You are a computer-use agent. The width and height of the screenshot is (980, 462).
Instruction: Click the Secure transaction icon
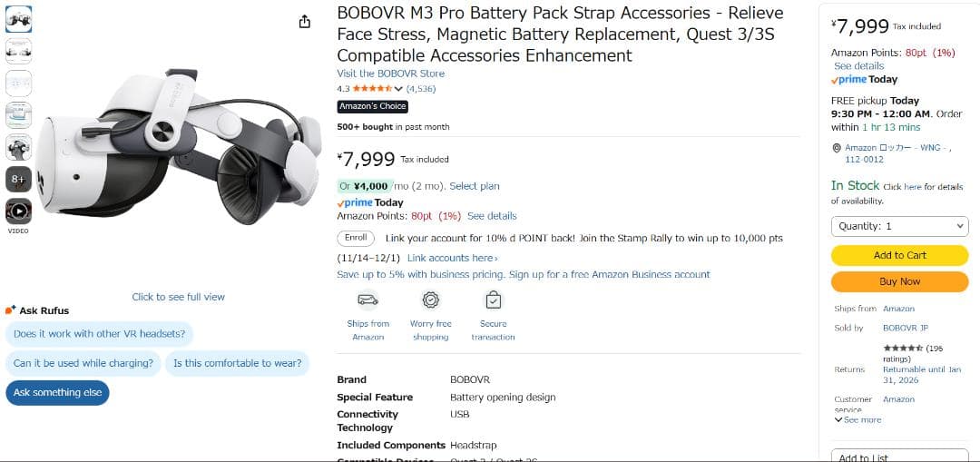point(493,300)
